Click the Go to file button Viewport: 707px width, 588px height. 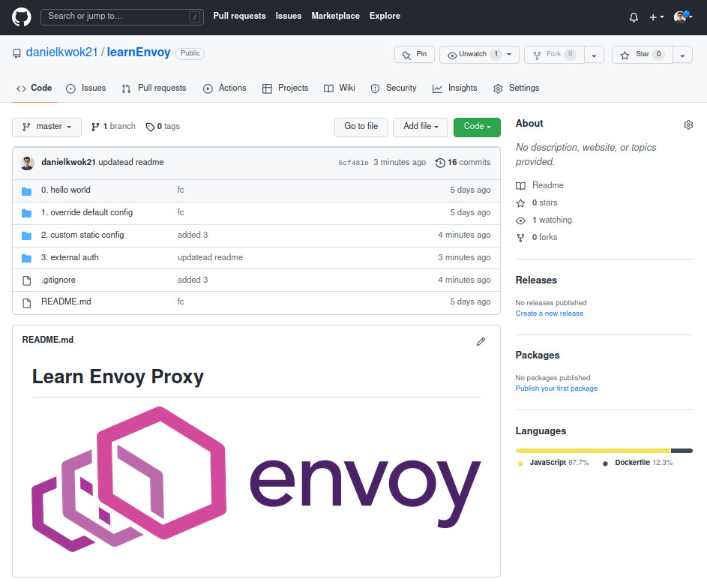(x=361, y=127)
